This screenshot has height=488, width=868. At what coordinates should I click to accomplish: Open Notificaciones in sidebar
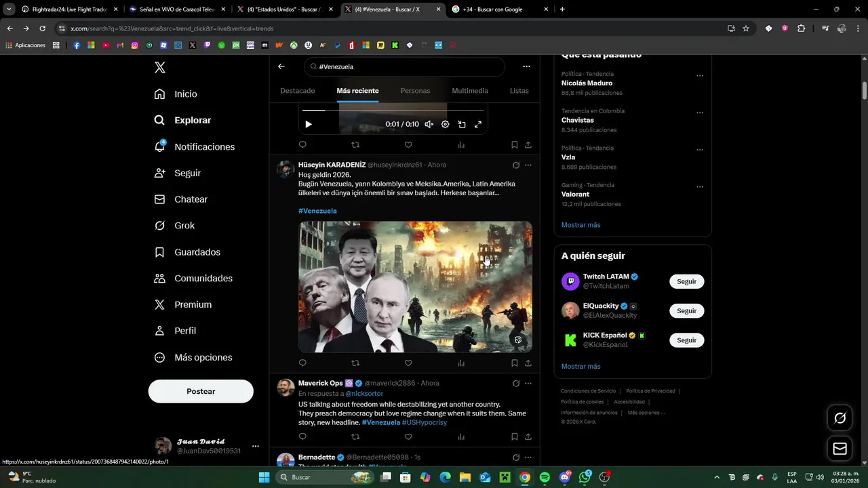pyautogui.click(x=194, y=146)
